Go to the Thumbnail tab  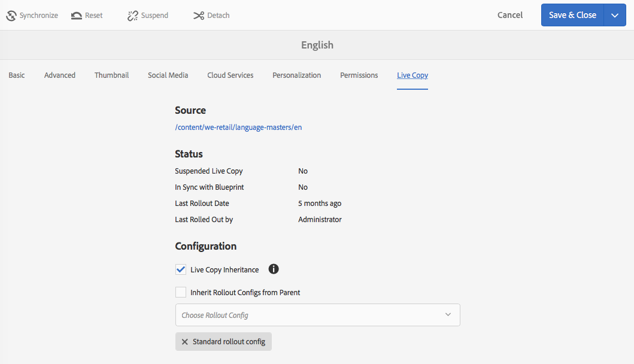point(111,75)
